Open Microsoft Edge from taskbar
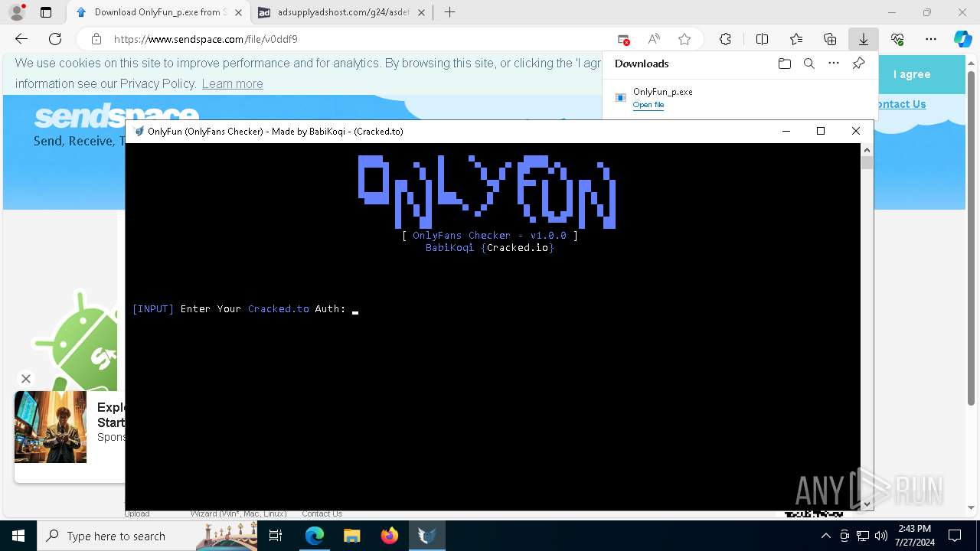 [x=315, y=536]
